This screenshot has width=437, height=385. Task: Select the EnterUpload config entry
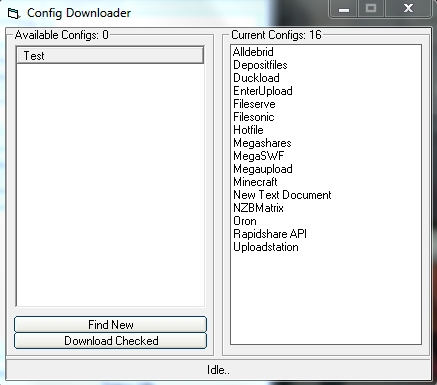(x=263, y=91)
